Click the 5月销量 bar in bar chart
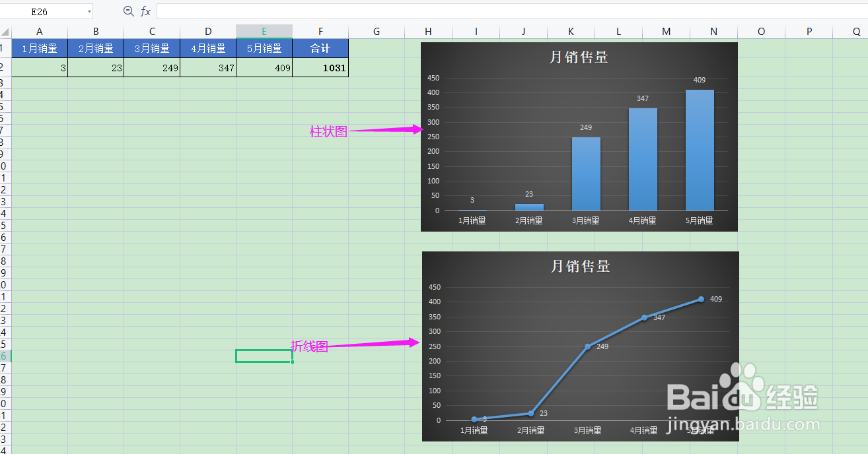868x454 pixels. [x=700, y=150]
